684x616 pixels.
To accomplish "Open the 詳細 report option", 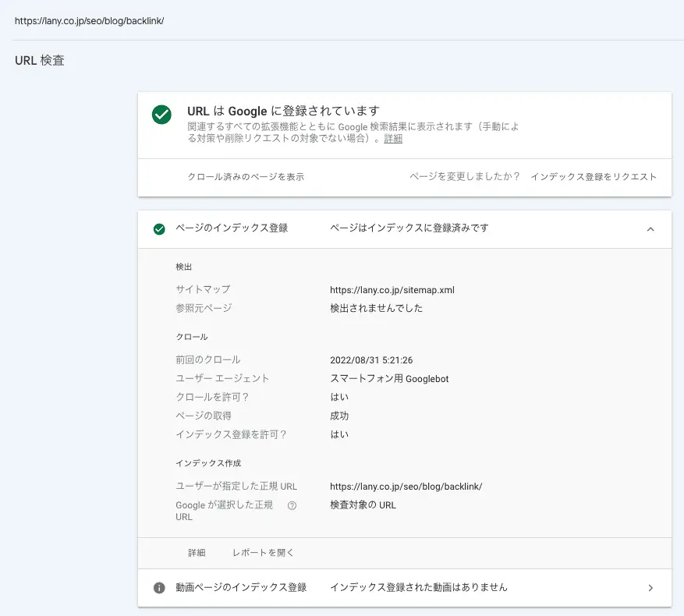I will (x=197, y=552).
